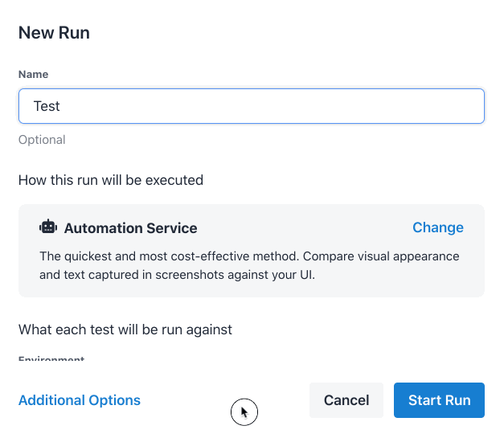The width and height of the screenshot is (504, 434).
Task: Focus the Name input field
Action: point(251,106)
